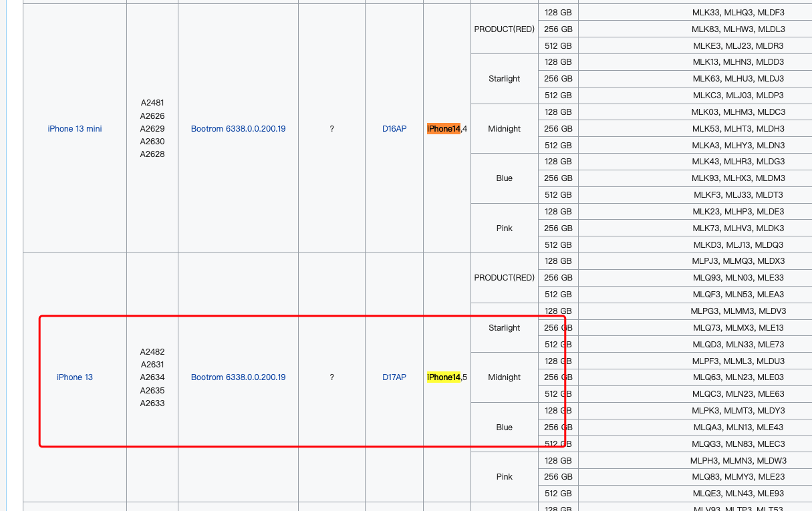Click the MLK33, MLHQ3, MLDF3 cell
Viewport: 812px width, 511px height.
(x=738, y=13)
